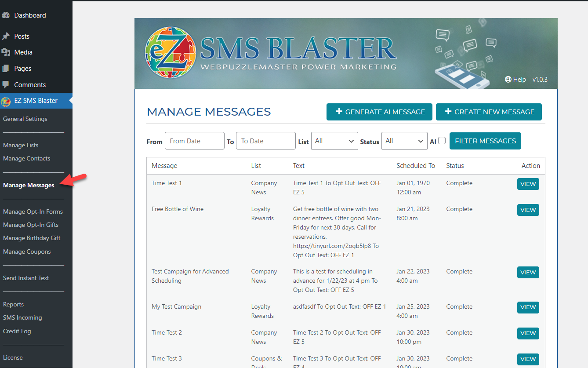Screen dimensions: 588x368
Task: Open Manage Birthday Gift
Action: (32, 238)
